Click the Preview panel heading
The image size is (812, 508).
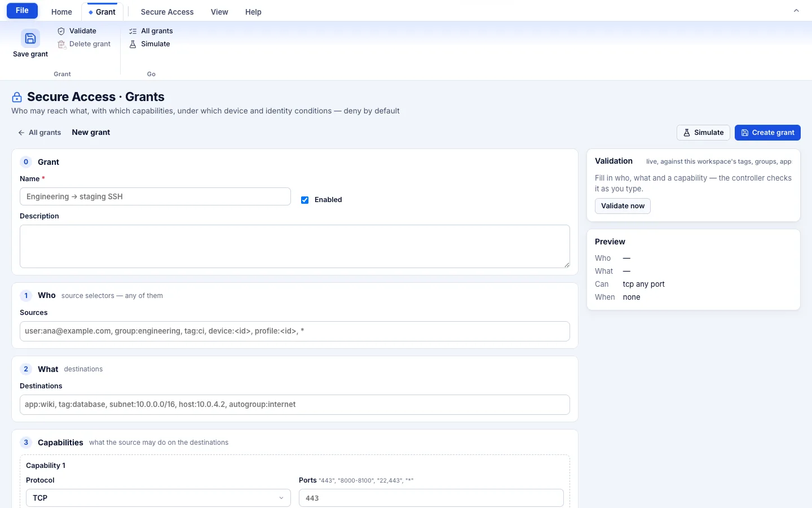coord(610,242)
